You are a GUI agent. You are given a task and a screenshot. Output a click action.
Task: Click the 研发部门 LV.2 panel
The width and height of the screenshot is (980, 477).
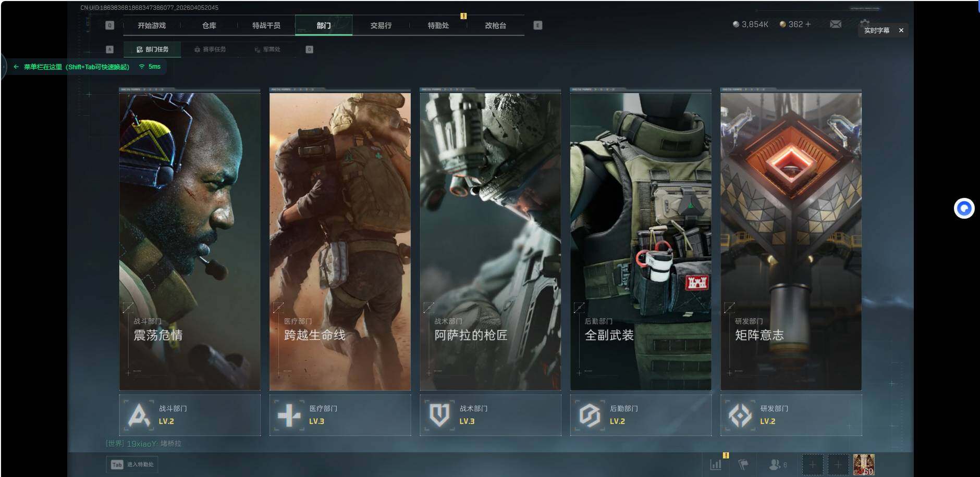791,415
